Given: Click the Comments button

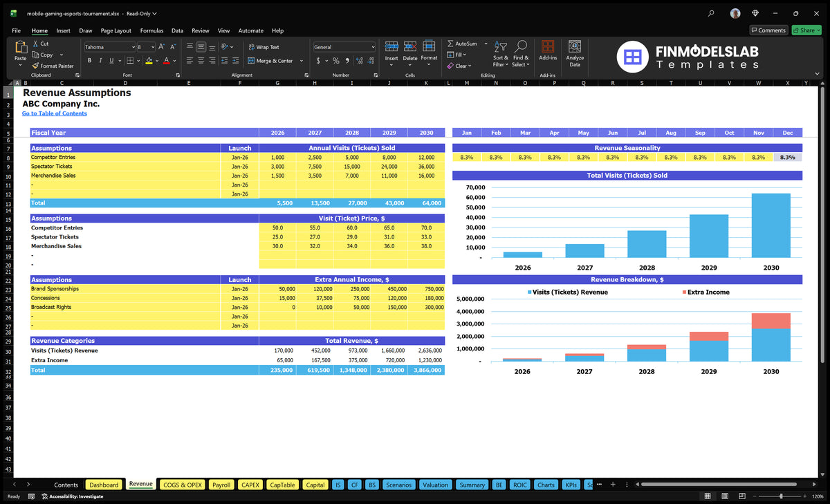Looking at the screenshot, I should 768,30.
